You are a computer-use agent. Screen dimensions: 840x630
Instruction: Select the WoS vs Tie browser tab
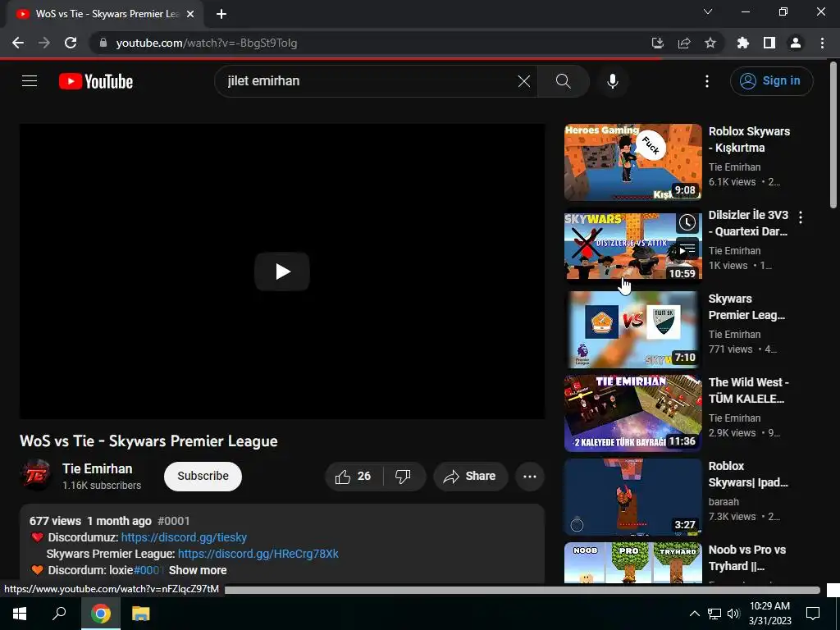(104, 14)
